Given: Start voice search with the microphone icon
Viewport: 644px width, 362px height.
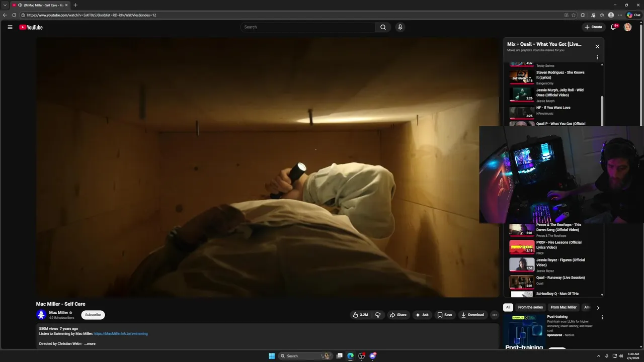Looking at the screenshot, I should click(x=400, y=27).
